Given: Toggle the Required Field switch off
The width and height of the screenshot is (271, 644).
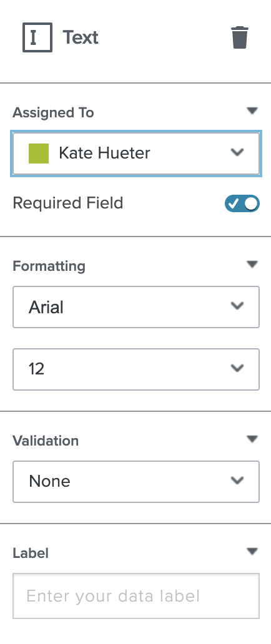Looking at the screenshot, I should tap(242, 203).
